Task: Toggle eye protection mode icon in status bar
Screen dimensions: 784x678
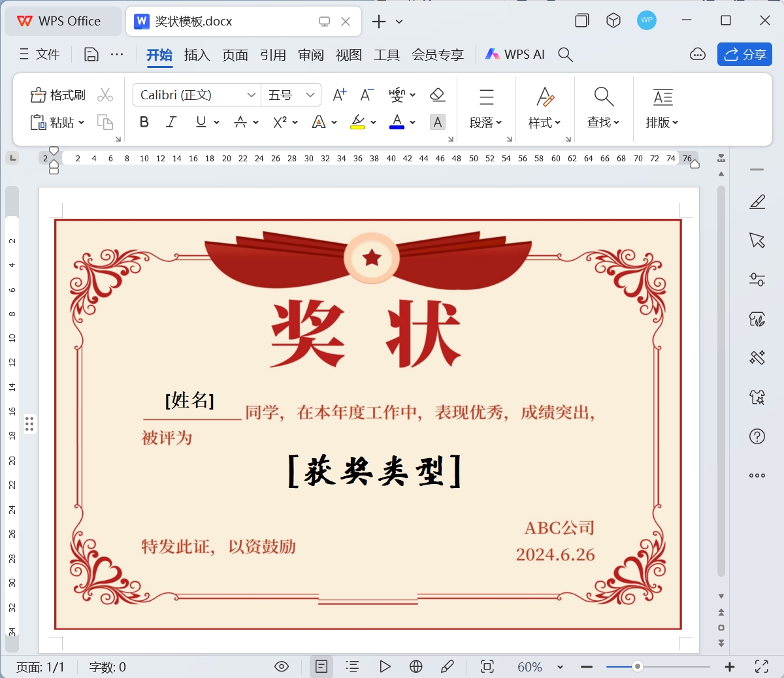Action: tap(282, 667)
